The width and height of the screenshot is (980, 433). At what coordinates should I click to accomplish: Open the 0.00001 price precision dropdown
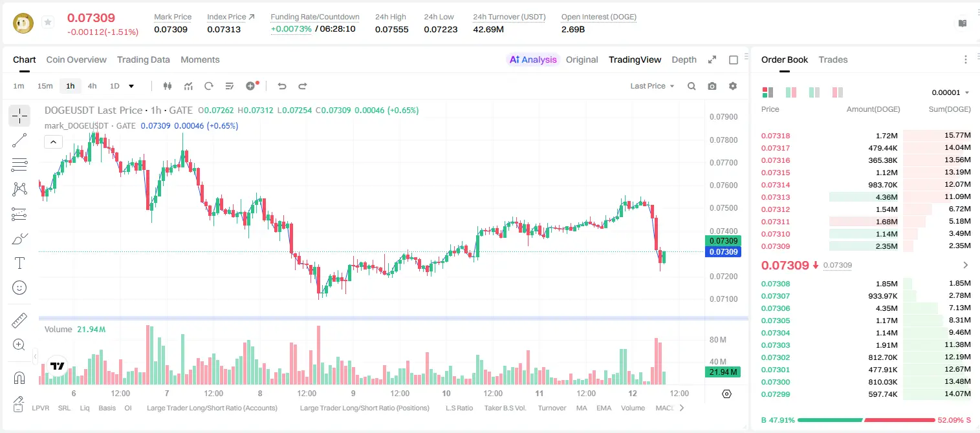951,92
